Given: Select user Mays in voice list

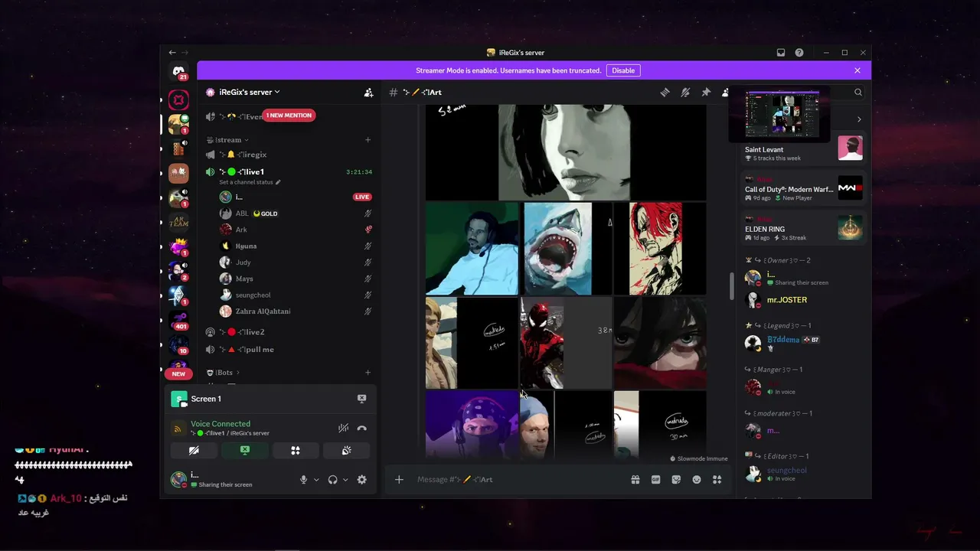Looking at the screenshot, I should tap(296, 279).
